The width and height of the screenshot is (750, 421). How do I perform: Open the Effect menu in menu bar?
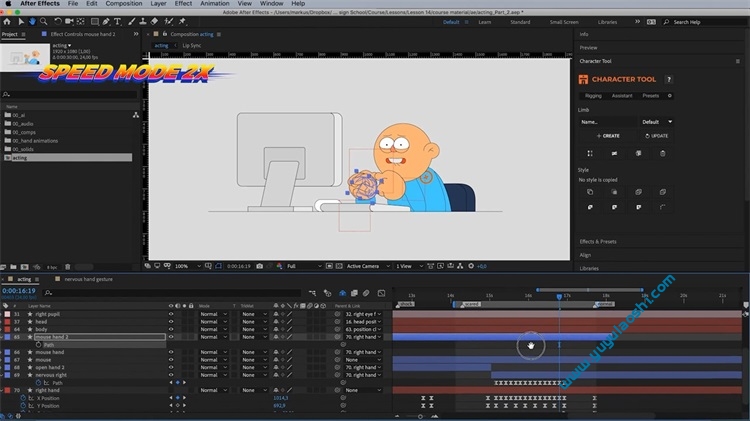coord(183,3)
